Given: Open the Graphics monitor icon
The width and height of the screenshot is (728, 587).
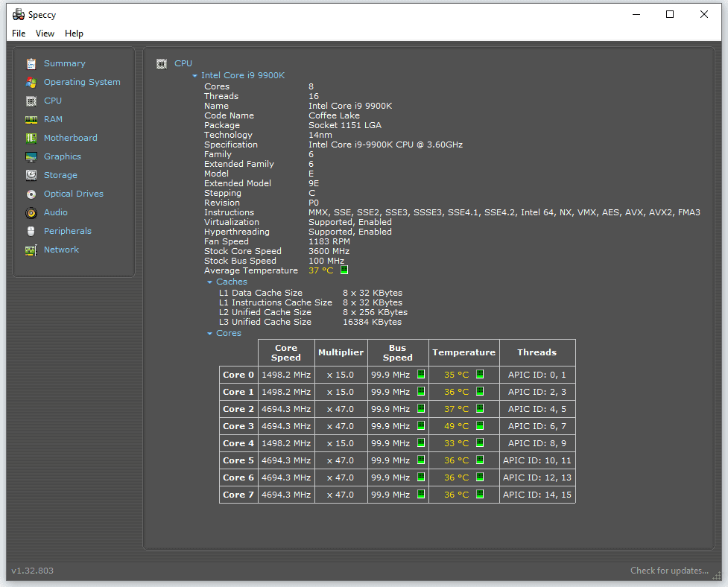Looking at the screenshot, I should tap(31, 157).
